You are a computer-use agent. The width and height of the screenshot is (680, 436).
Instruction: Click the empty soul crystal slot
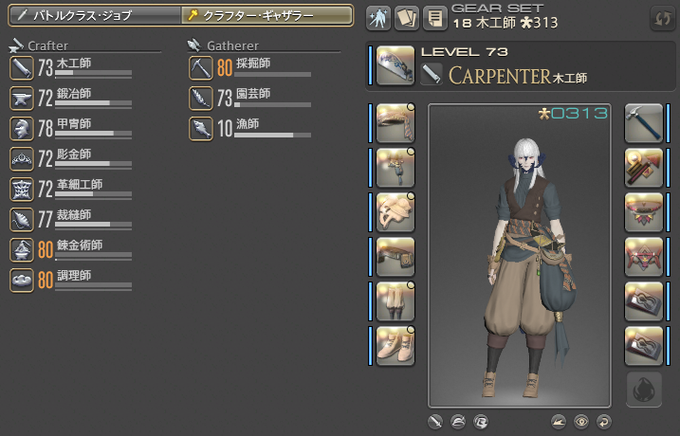click(x=644, y=389)
